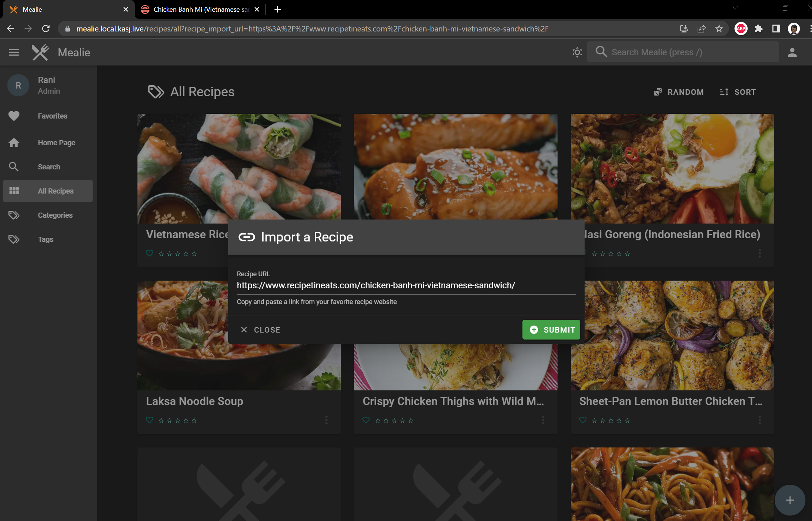The height and width of the screenshot is (521, 812).
Task: Expand the SORT options
Action: pyautogui.click(x=738, y=92)
